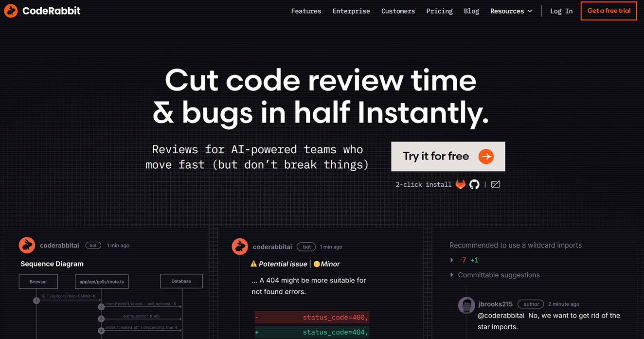Click jbrooks215 profile avatar
This screenshot has width=644, height=339.
click(x=466, y=305)
